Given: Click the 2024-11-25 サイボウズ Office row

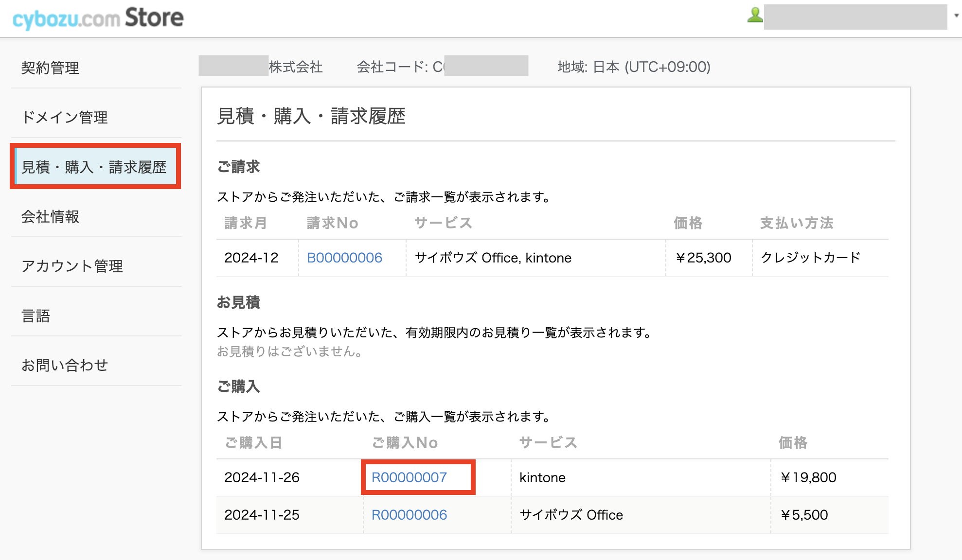Looking at the screenshot, I should (x=571, y=515).
